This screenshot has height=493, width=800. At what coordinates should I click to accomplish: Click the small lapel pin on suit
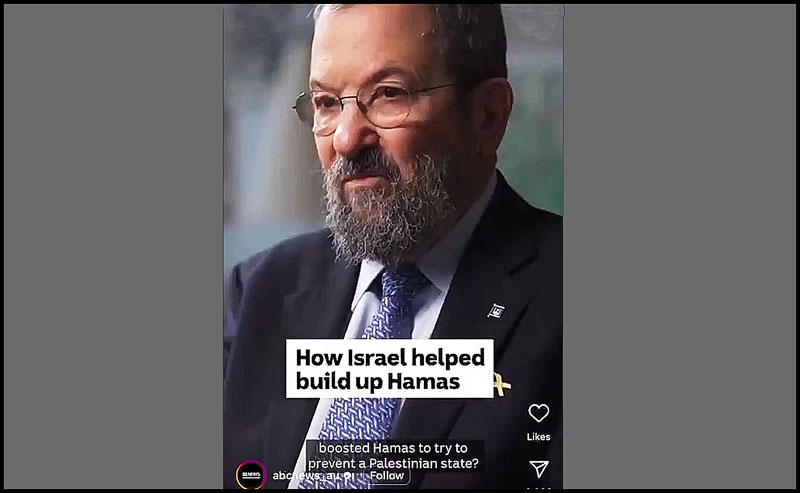tap(496, 310)
